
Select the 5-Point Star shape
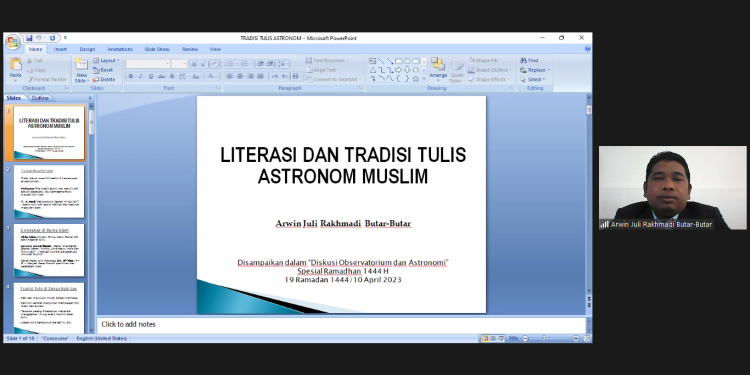coord(416,78)
